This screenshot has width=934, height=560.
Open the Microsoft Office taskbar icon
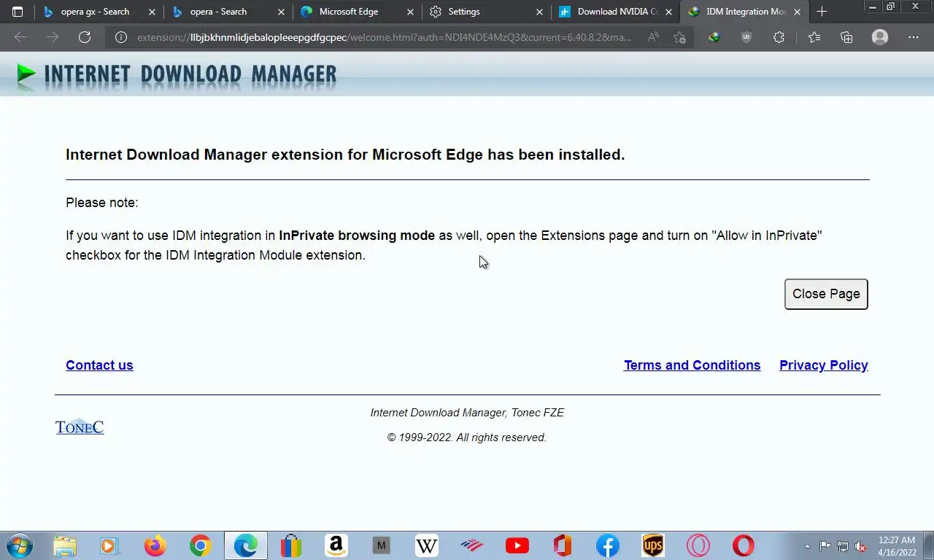click(562, 545)
